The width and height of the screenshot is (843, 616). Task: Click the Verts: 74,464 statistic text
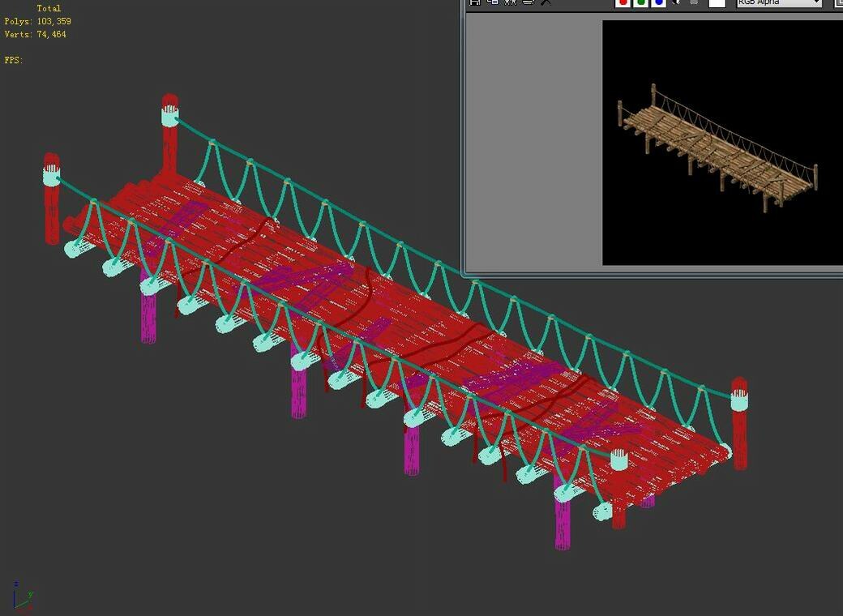(36, 34)
